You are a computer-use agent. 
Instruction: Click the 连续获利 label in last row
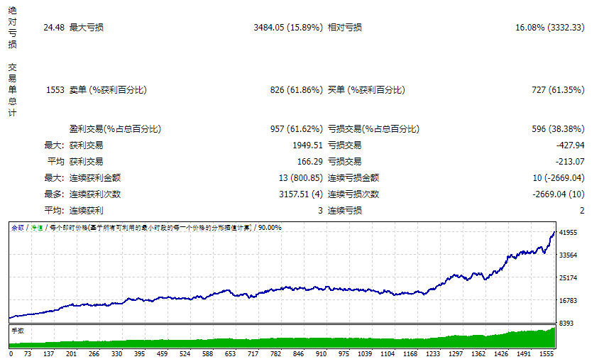click(87, 210)
